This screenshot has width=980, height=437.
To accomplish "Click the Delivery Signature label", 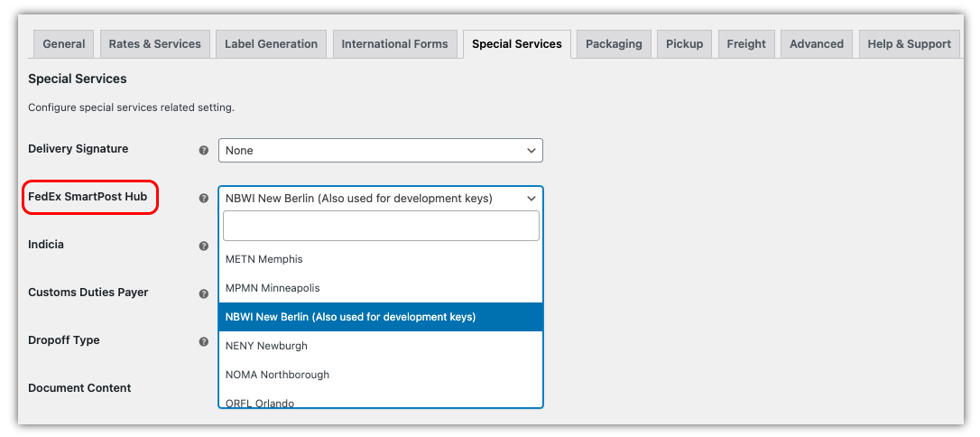I will point(79,149).
